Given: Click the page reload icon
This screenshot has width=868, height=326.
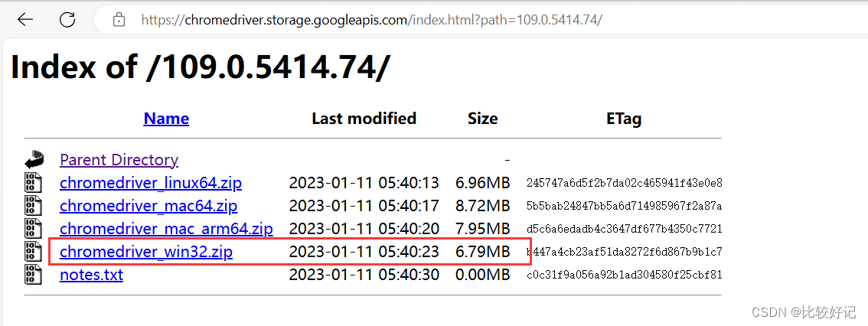Looking at the screenshot, I should tap(67, 20).
